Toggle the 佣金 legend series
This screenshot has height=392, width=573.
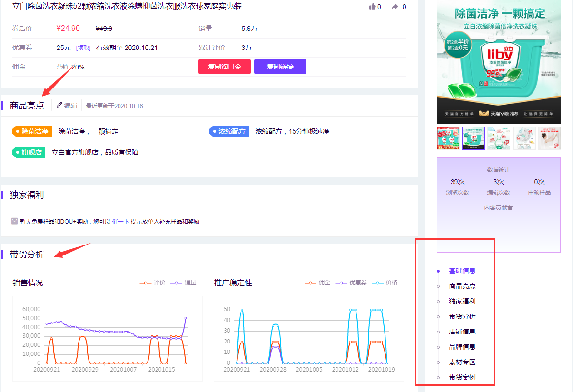tap(317, 283)
